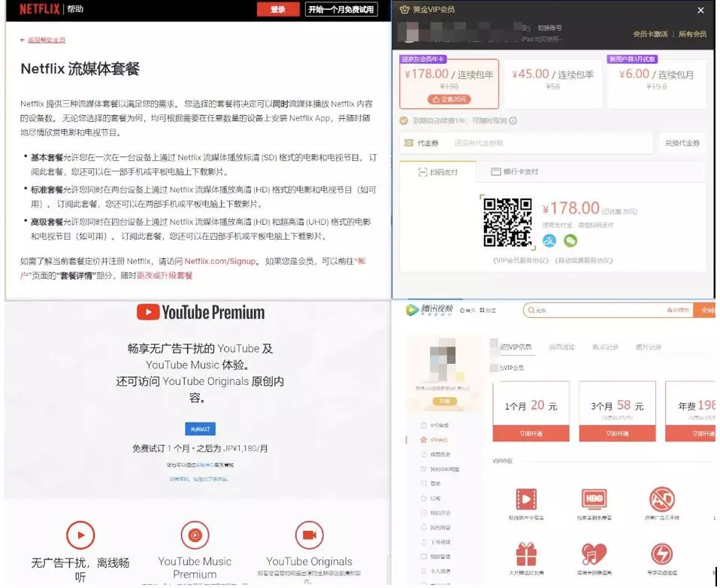Click the gold crown icon beside 黄金VIP会员

coord(404,9)
